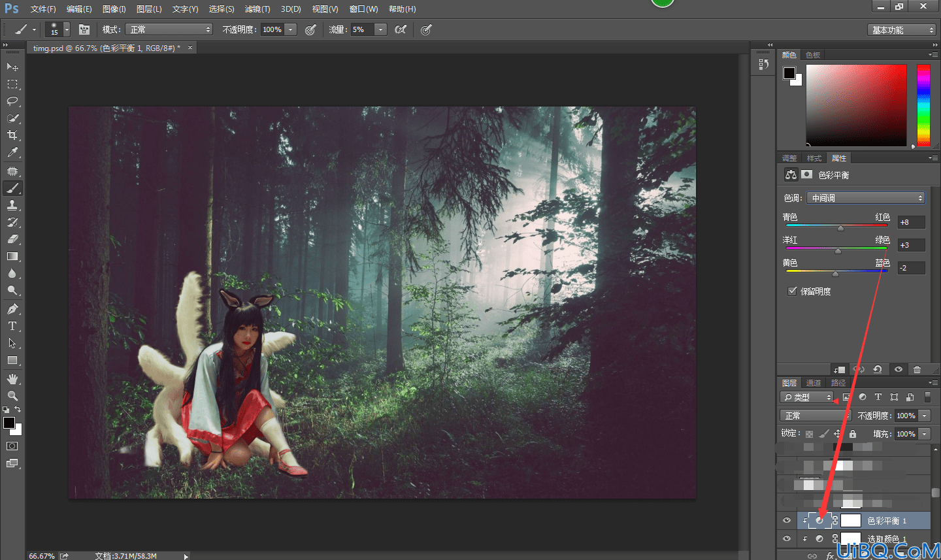
Task: Select the Gradient tool
Action: tap(12, 256)
